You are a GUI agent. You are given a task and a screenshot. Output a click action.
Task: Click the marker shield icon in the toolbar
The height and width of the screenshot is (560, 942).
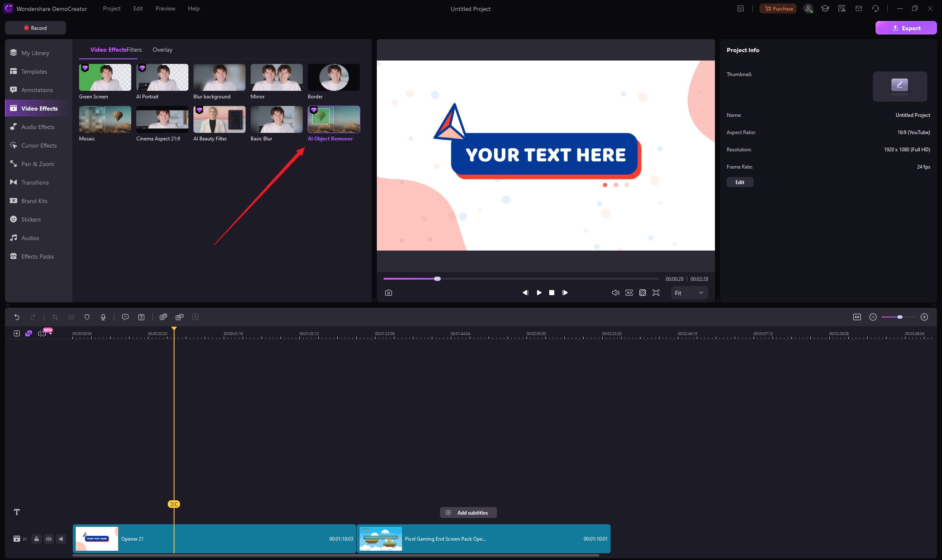tap(87, 317)
